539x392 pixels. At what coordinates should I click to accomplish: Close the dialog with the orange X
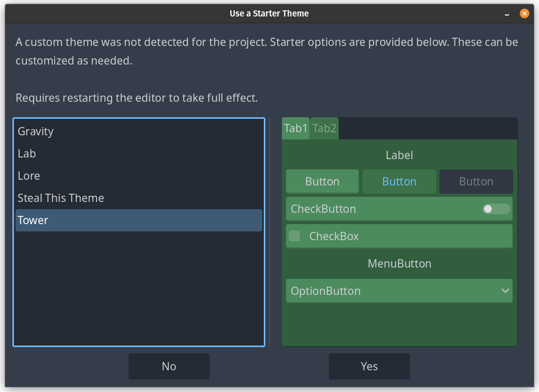coord(524,13)
